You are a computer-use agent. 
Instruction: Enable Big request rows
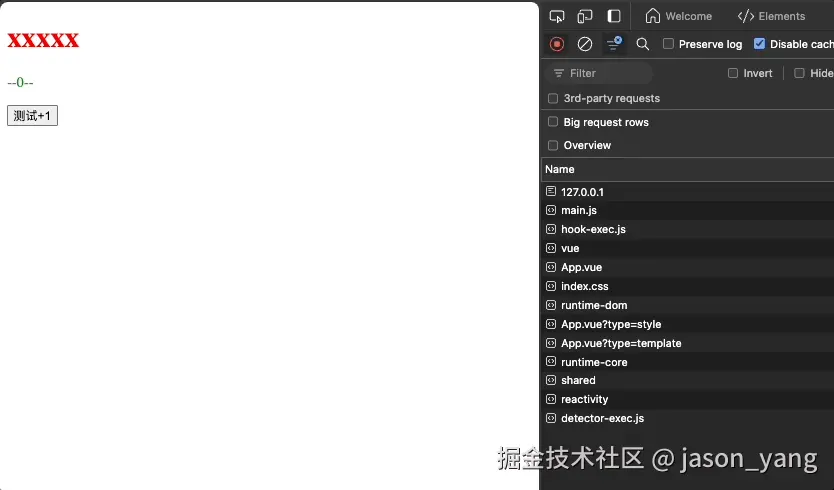(x=553, y=122)
